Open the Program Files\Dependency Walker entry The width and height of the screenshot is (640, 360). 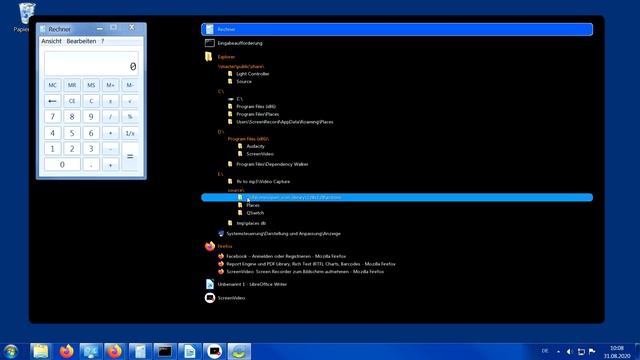272,164
